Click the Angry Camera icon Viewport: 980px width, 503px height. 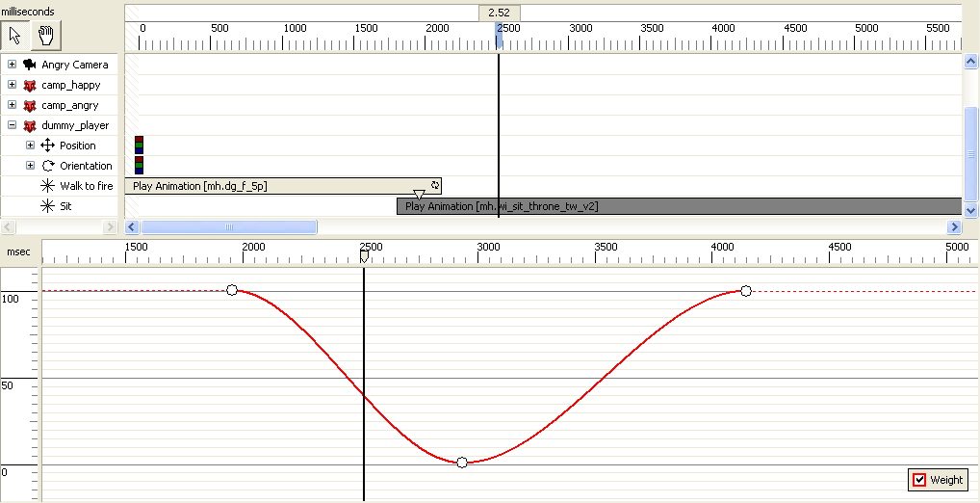coord(30,65)
